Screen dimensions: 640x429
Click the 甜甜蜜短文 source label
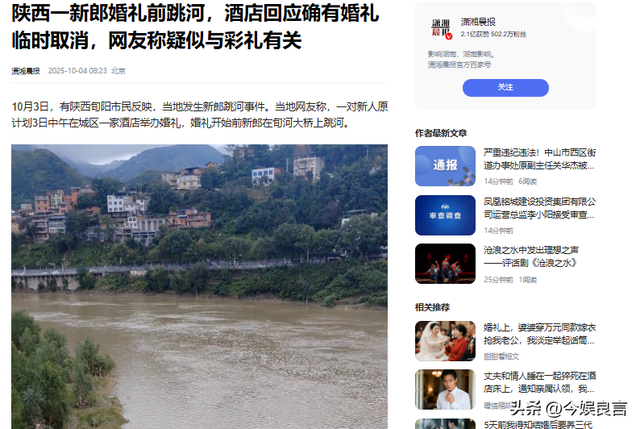(x=501, y=357)
